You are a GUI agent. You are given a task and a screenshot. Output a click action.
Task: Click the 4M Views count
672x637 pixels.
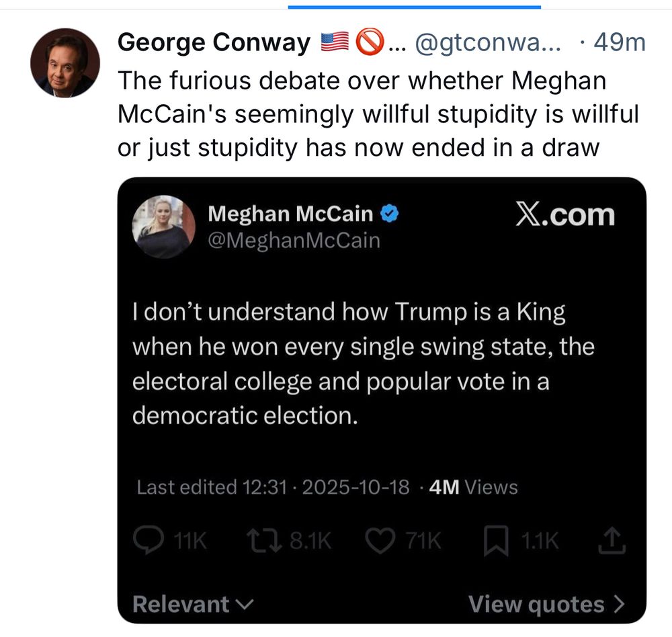[x=473, y=487]
